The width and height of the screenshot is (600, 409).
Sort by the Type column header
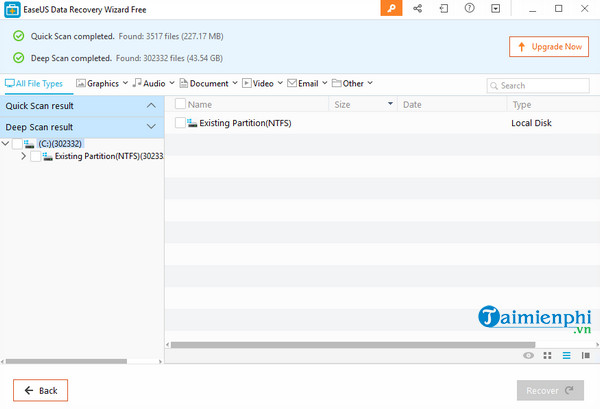(x=522, y=104)
